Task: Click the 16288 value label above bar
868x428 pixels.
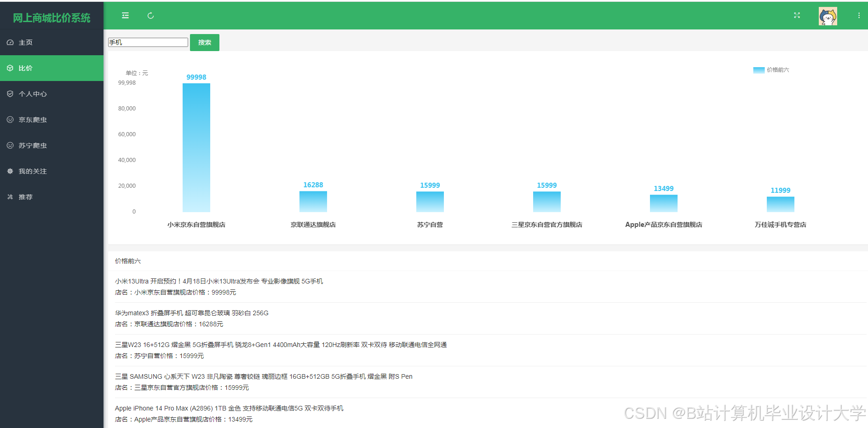Action: coord(313,185)
